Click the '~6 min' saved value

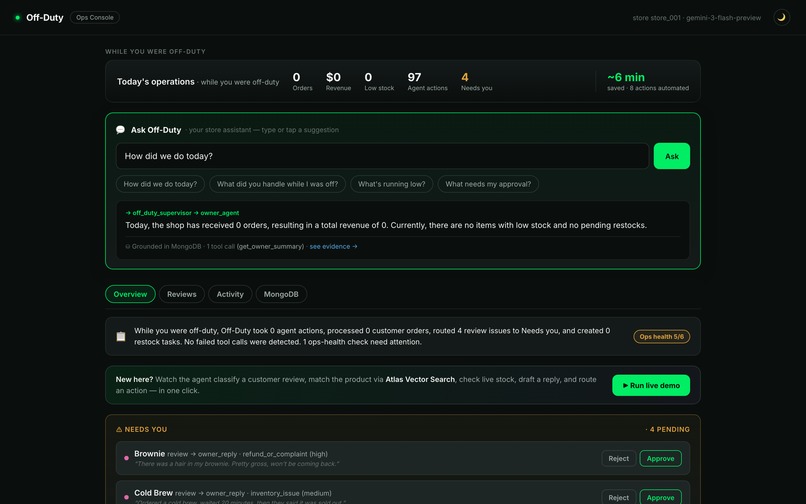(x=626, y=77)
